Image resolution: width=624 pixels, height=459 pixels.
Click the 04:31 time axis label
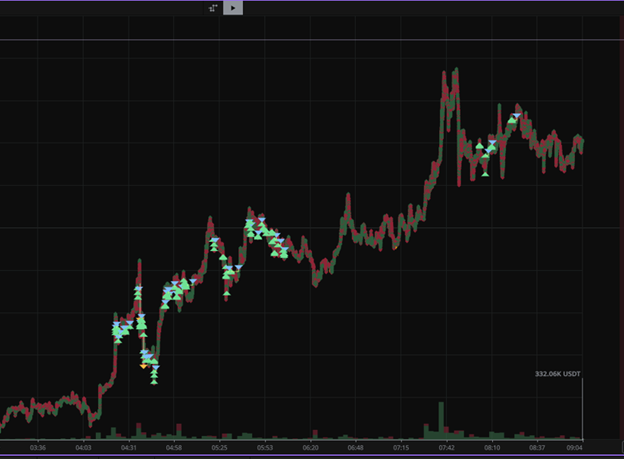click(x=129, y=448)
